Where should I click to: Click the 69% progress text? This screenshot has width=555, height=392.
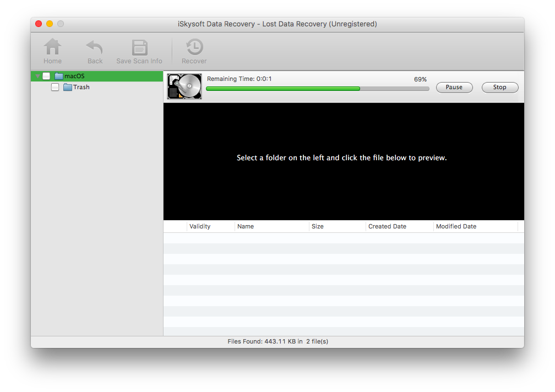(420, 79)
